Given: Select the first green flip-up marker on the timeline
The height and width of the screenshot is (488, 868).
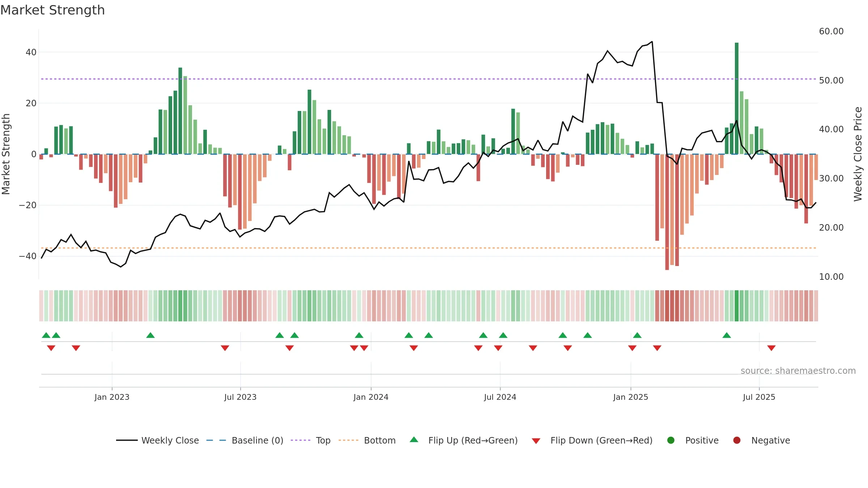Looking at the screenshot, I should (x=46, y=335).
